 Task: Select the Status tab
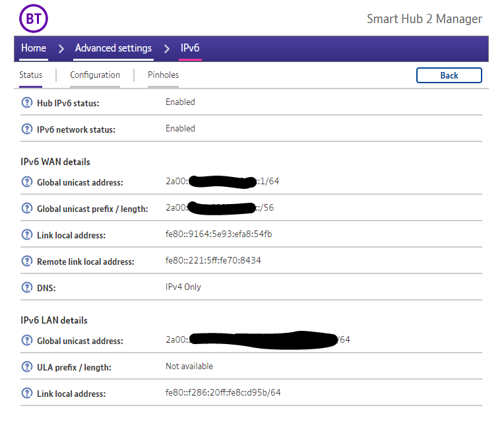pyautogui.click(x=30, y=75)
